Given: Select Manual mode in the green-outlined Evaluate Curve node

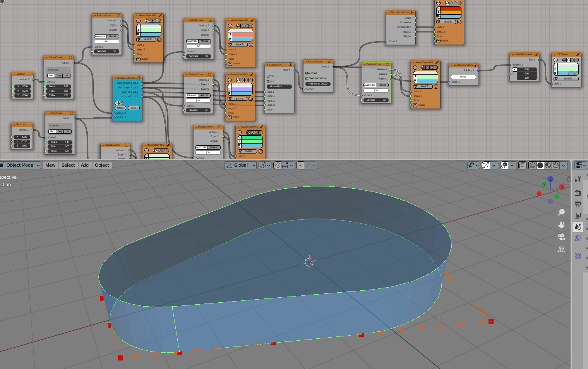Looking at the screenshot, I should (382, 85).
